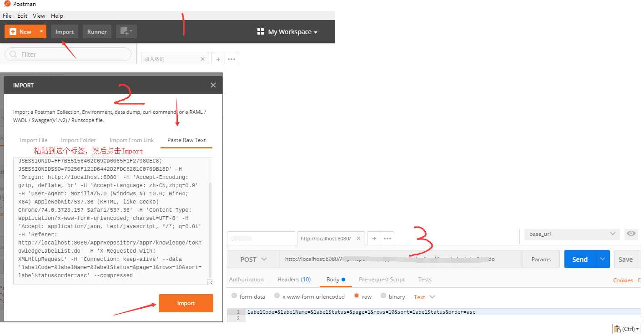Viewport: 644px width, 336px height.
Task: Select the form-data radio button
Action: (x=234, y=296)
